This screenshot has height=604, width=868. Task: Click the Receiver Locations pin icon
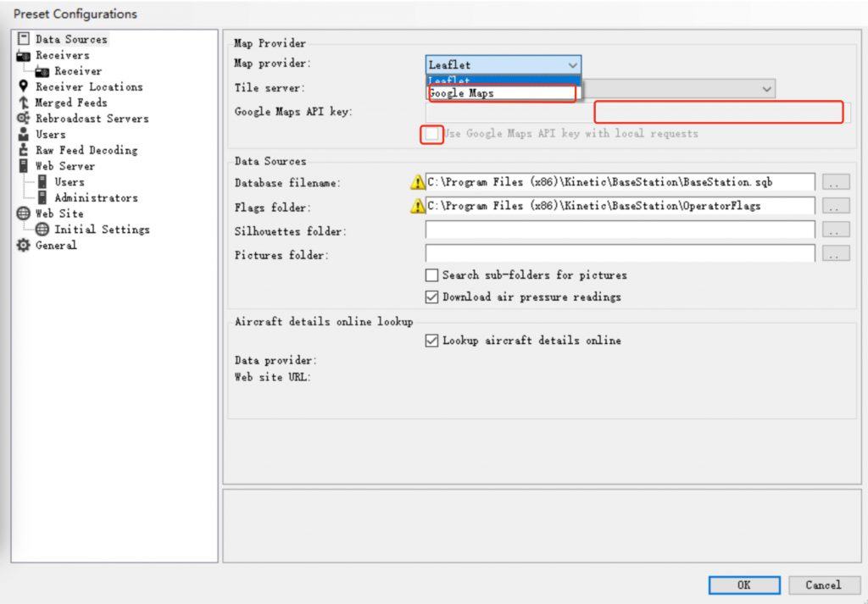23,87
